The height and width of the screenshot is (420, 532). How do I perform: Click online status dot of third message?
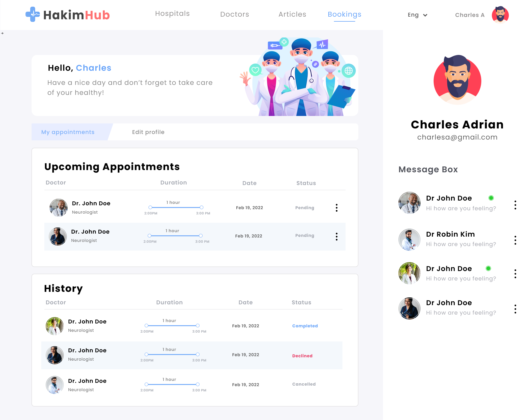(488, 268)
